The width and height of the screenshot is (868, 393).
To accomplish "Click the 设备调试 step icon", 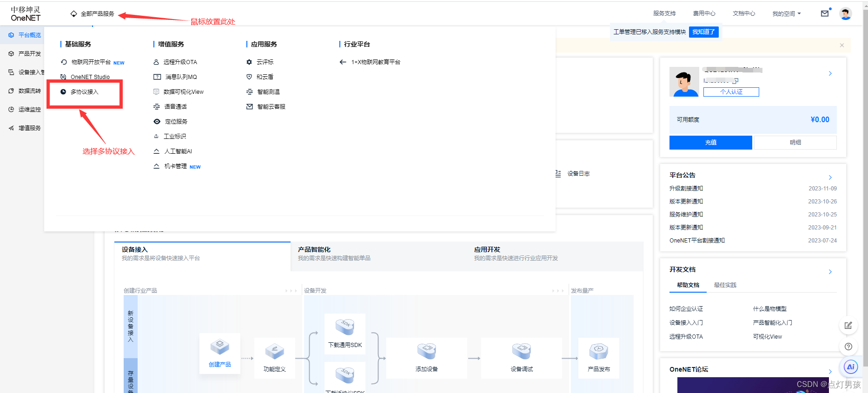I will coord(521,351).
